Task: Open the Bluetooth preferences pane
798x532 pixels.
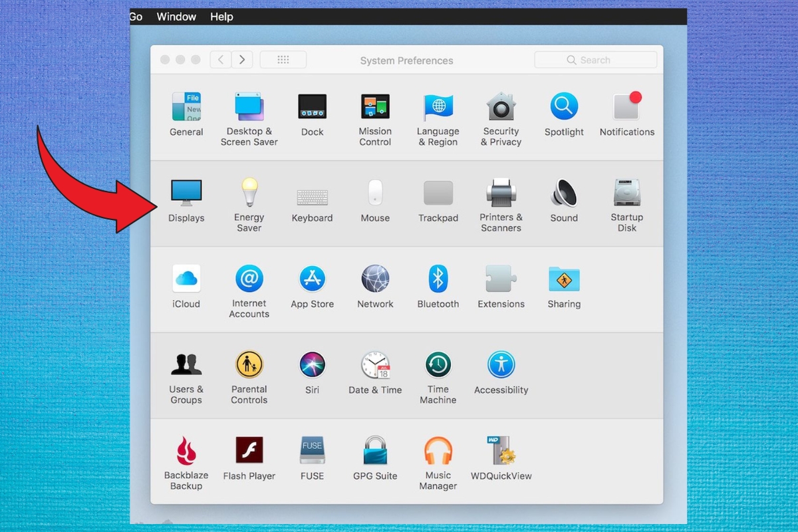Action: 438,287
